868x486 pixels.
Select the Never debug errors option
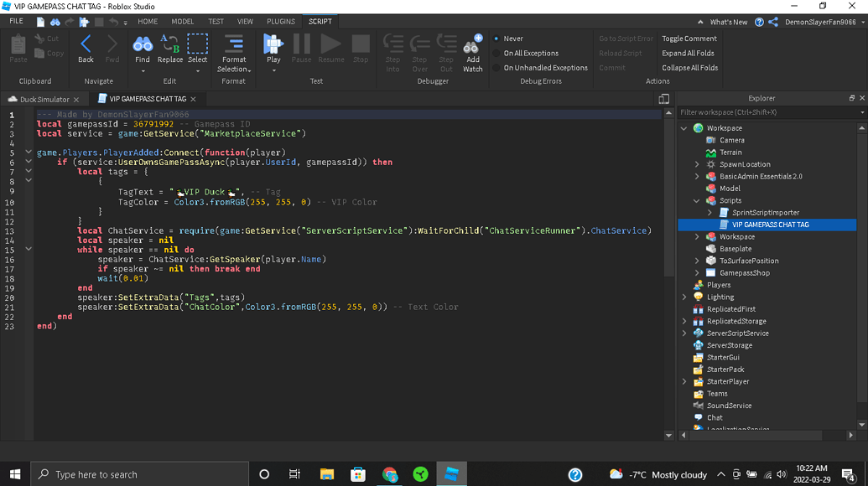click(496, 39)
